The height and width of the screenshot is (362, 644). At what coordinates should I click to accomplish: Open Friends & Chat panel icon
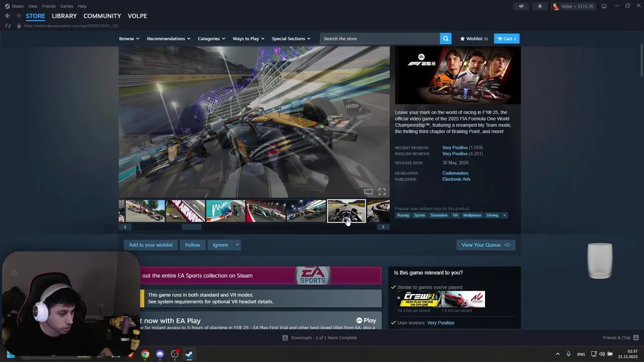coord(636,337)
